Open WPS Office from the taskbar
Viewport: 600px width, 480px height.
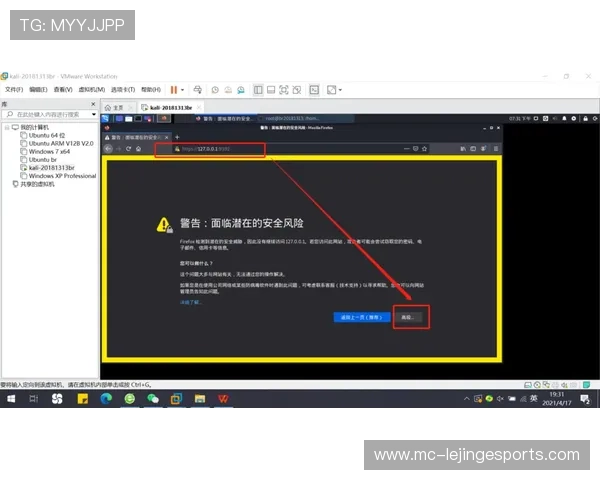[223, 399]
